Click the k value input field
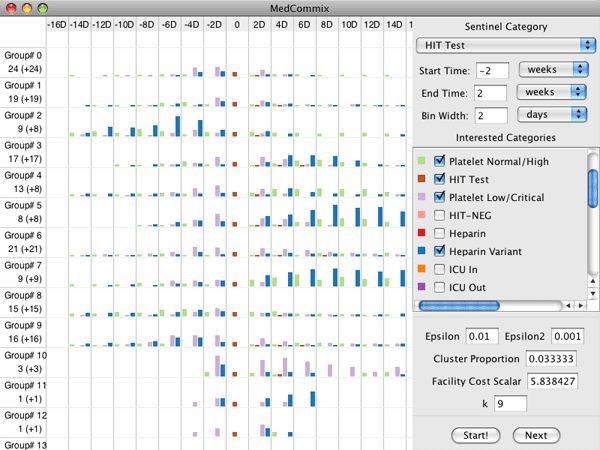 tap(510, 404)
